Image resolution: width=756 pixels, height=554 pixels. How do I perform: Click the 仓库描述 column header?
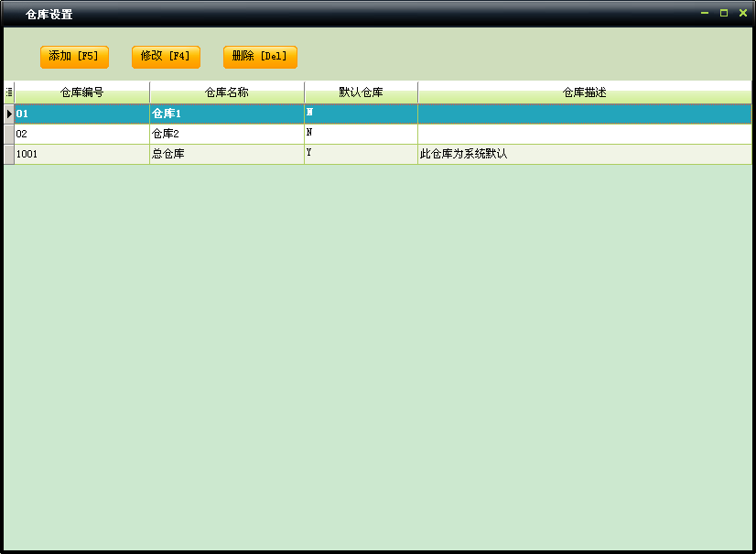tap(585, 92)
